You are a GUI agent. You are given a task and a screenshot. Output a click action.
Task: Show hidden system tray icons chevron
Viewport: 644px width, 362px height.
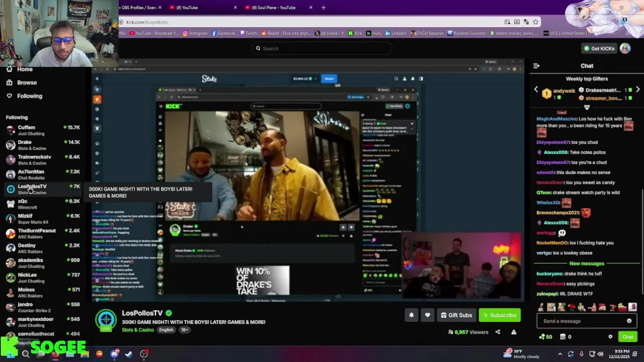(559, 354)
